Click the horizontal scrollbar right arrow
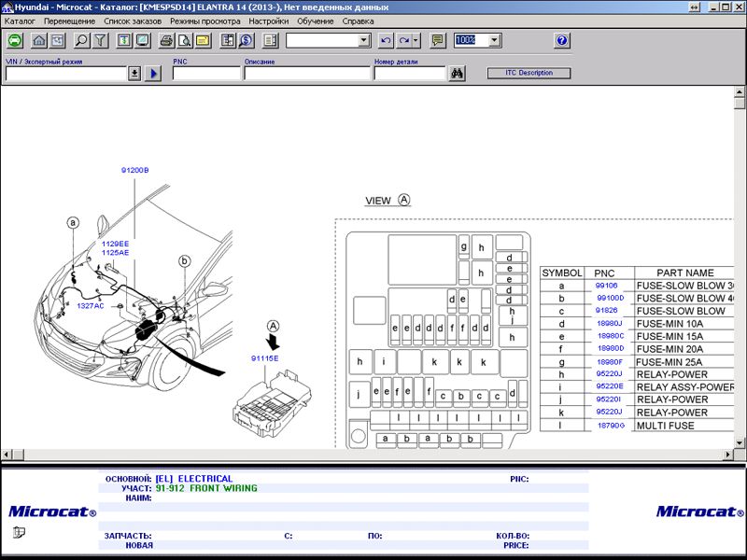Viewport: 747px width, 560px height. pos(728,455)
